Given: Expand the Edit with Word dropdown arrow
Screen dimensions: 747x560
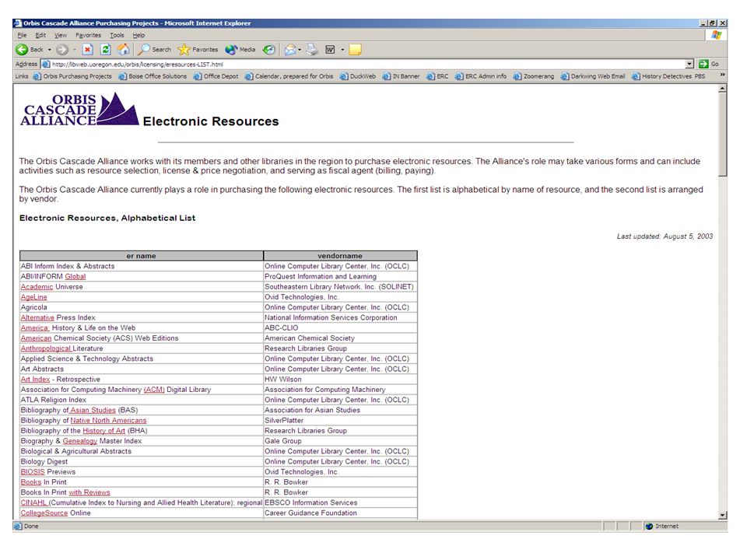Looking at the screenshot, I should tap(342, 50).
